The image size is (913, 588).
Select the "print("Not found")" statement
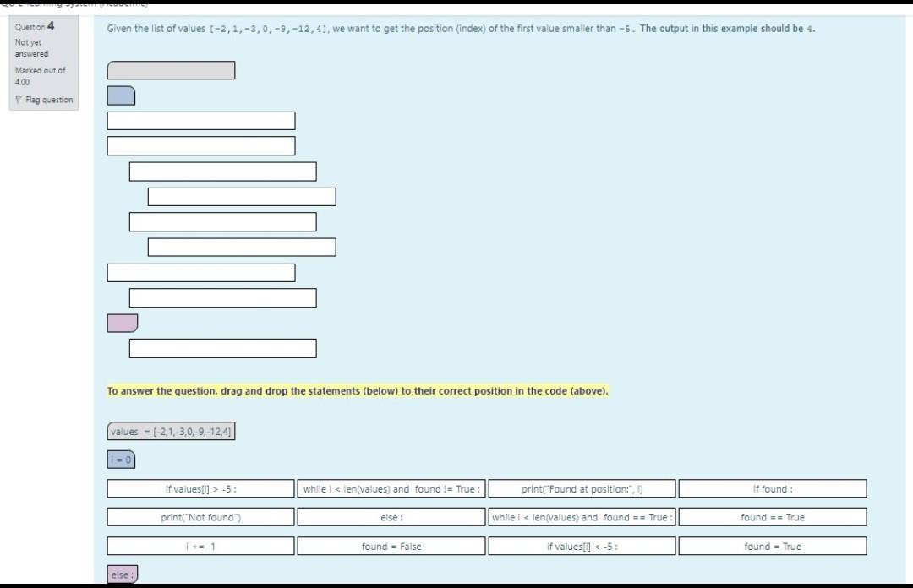pos(200,517)
